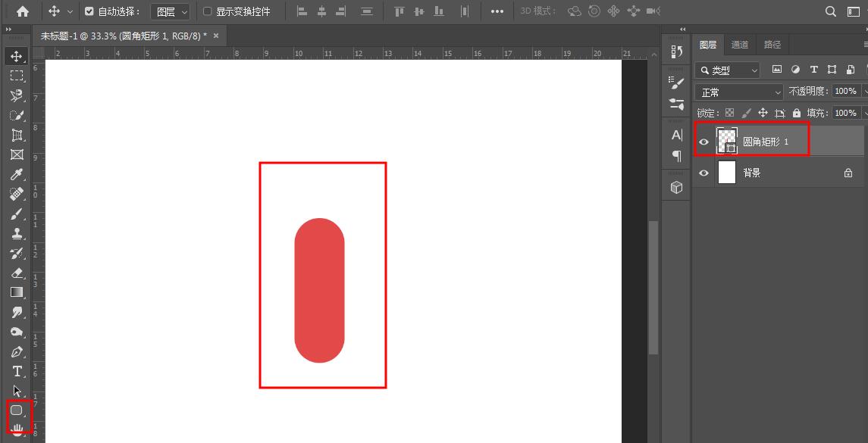Viewport: 868px width, 443px height.
Task: Hide the 圆角矩形 1 layer
Action: [703, 142]
